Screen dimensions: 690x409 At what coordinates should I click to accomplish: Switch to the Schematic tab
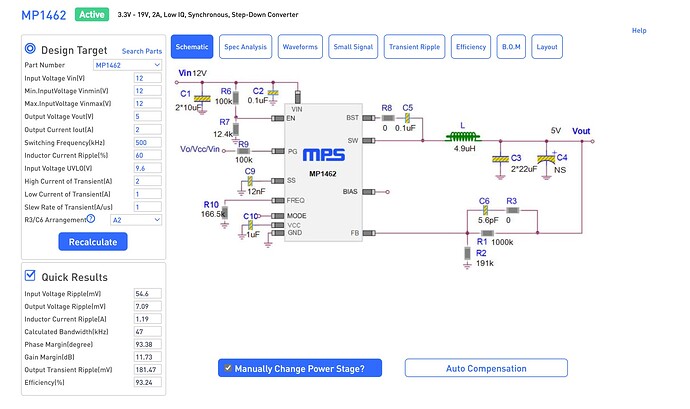[x=192, y=47]
